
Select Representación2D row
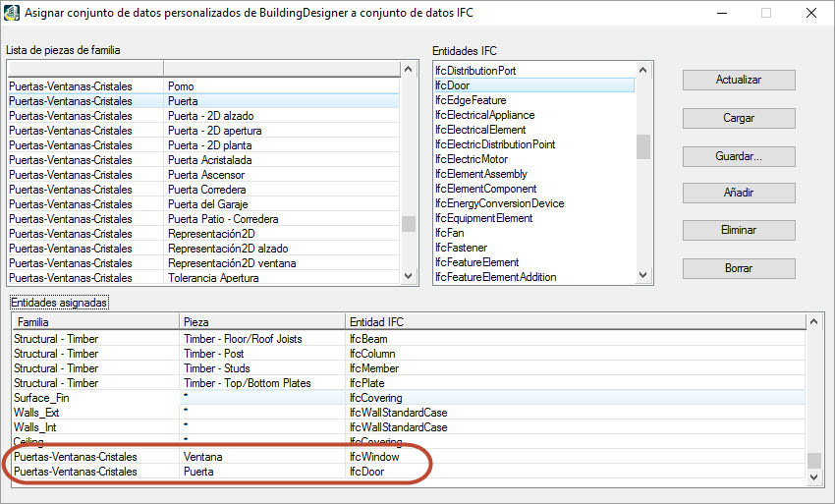(x=203, y=234)
